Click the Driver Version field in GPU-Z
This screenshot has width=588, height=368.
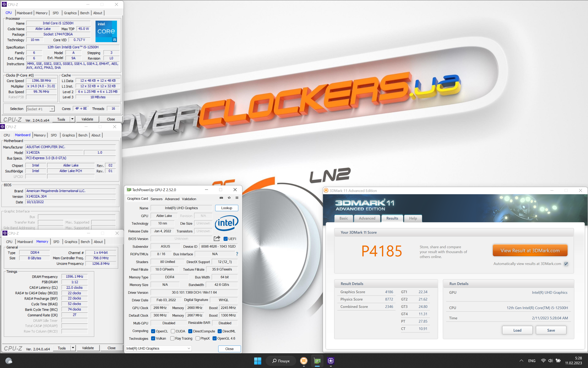(x=194, y=292)
